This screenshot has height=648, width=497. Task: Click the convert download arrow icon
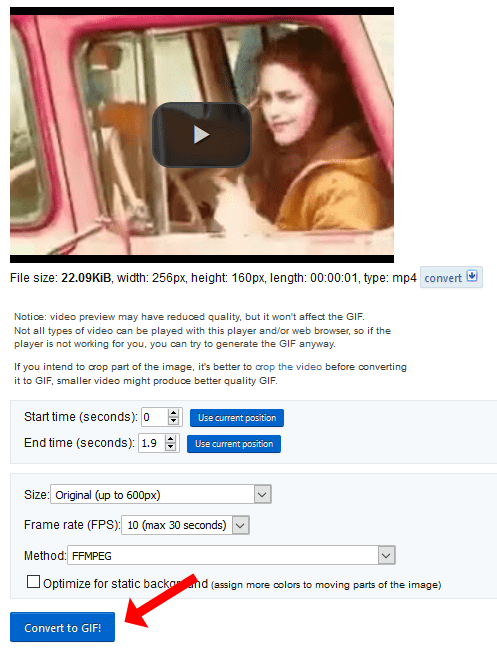[472, 276]
